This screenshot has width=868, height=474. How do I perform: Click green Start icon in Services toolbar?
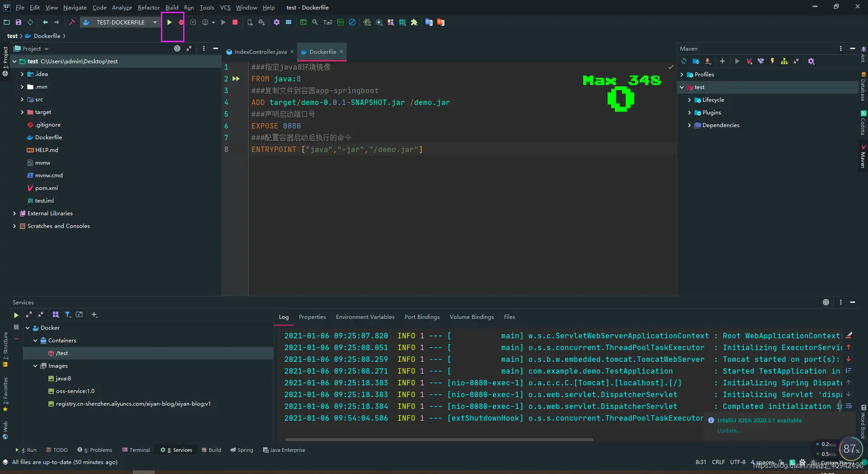[x=16, y=315]
